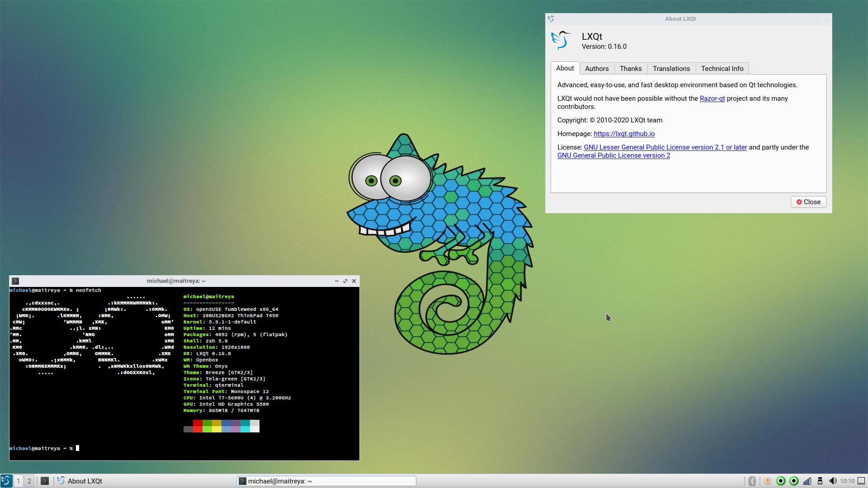Switch to workspace 2
Viewport: 868px width, 488px height.
(x=29, y=481)
